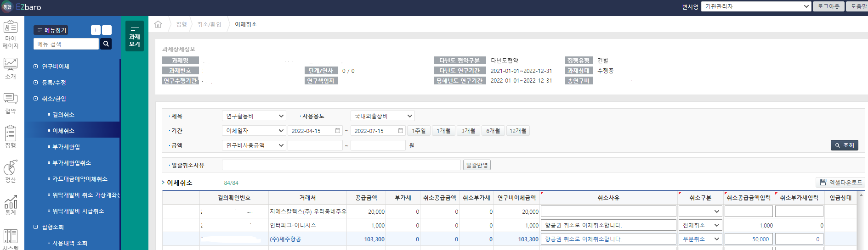Open the 위탁개발비 지급취소 menu item
868x250 pixels.
pyautogui.click(x=78, y=211)
